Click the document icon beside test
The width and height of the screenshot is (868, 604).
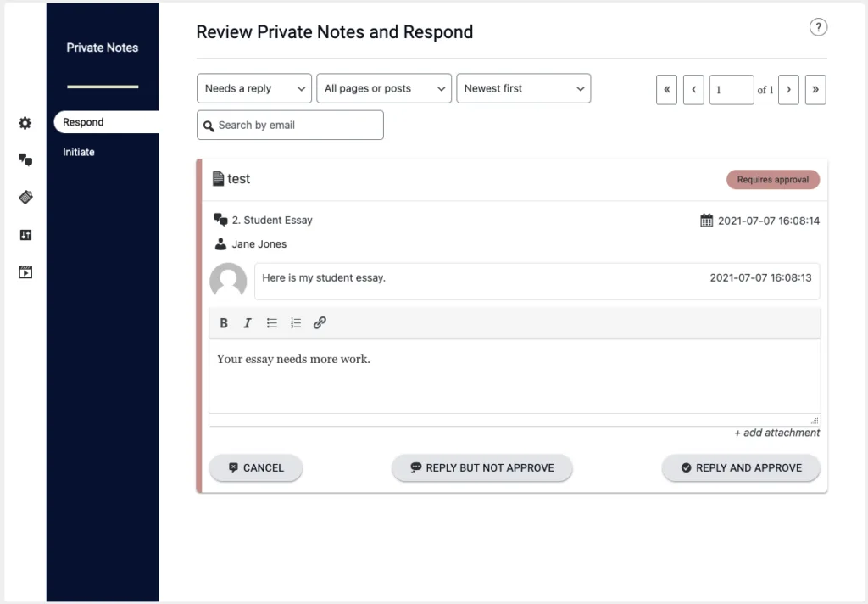(219, 178)
